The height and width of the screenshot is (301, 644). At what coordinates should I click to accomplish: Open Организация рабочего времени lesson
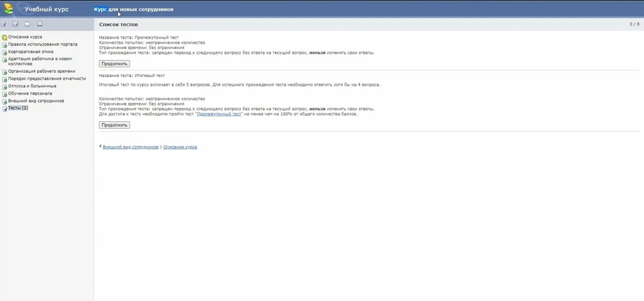42,71
